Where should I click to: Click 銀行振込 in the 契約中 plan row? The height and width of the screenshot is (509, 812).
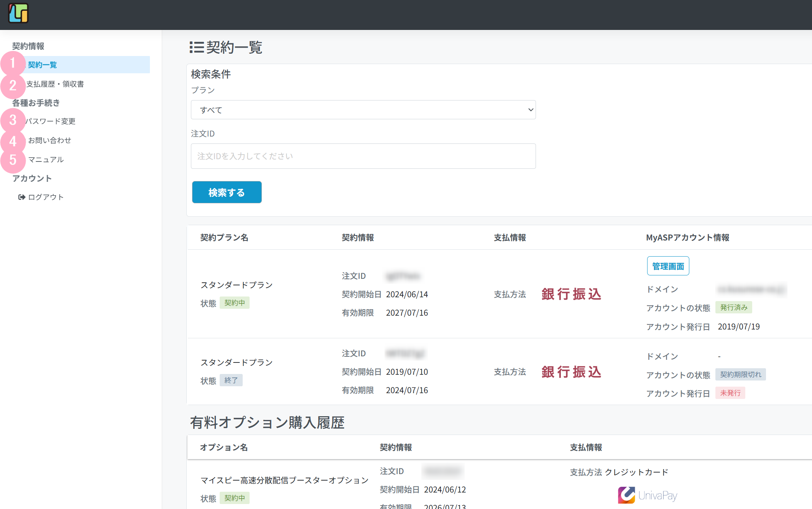(x=571, y=294)
